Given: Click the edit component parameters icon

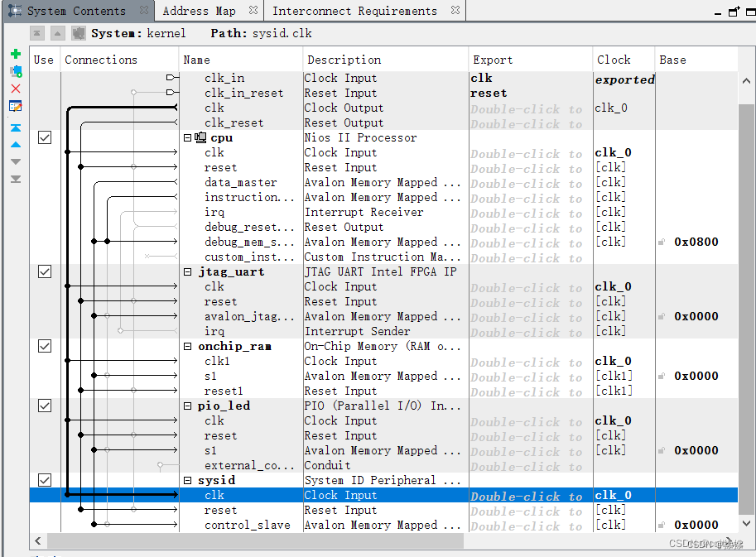Looking at the screenshot, I should point(16,106).
